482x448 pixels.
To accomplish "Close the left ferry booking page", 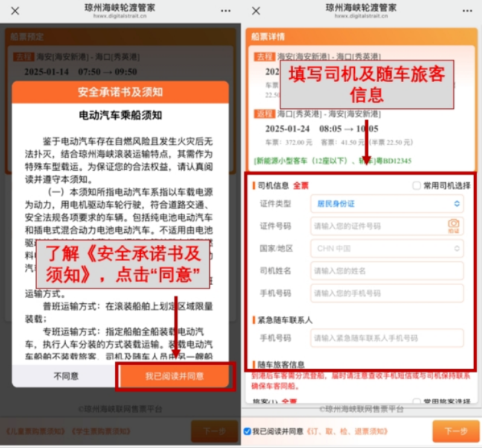I will point(15,11).
